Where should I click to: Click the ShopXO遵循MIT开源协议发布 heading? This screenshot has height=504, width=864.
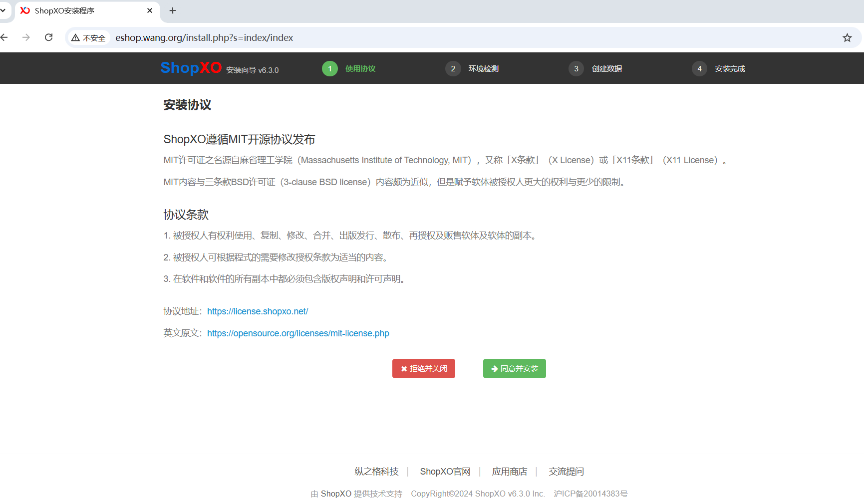[x=239, y=139]
